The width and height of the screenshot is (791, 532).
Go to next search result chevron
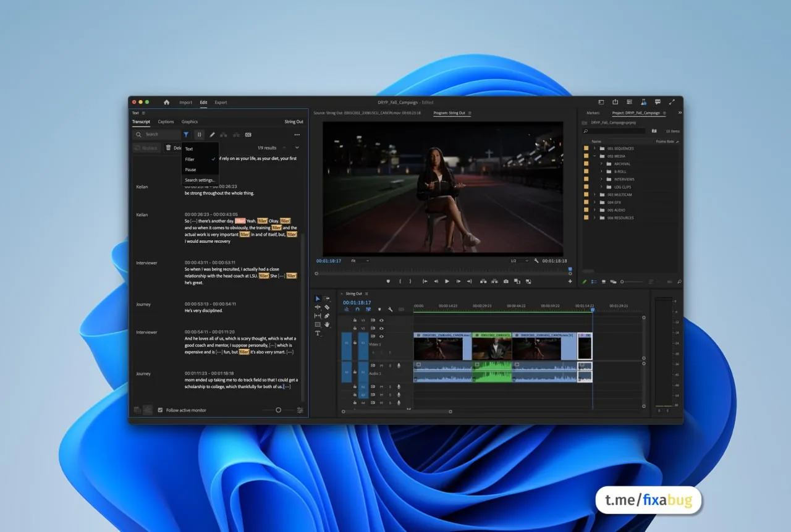297,148
